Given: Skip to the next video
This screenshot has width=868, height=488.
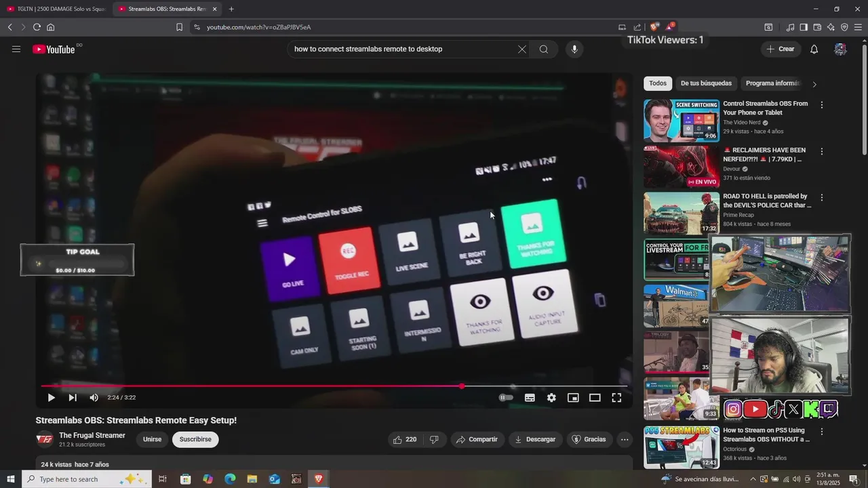Looking at the screenshot, I should 73,398.
